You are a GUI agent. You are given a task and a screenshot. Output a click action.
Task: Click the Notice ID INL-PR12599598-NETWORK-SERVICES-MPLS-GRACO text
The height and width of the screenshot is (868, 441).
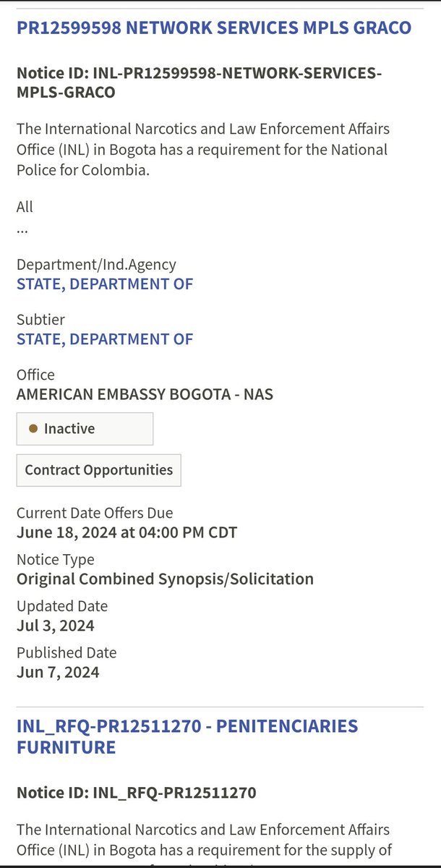tap(199, 82)
